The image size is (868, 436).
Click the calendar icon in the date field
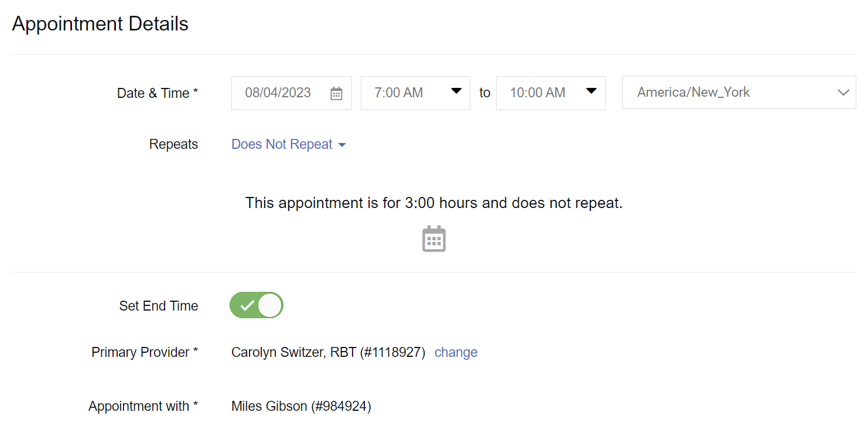click(x=336, y=93)
